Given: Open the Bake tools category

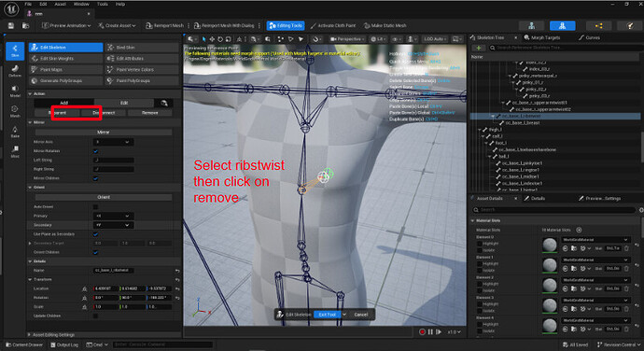Looking at the screenshot, I should [15, 132].
